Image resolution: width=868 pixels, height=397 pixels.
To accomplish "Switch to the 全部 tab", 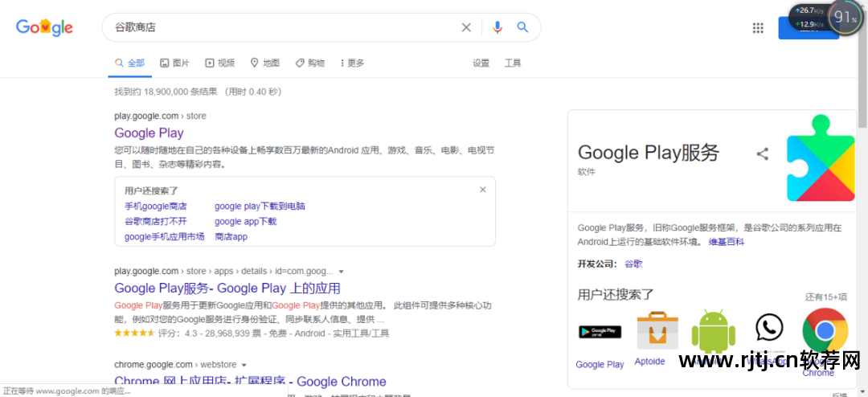I will coord(129,63).
